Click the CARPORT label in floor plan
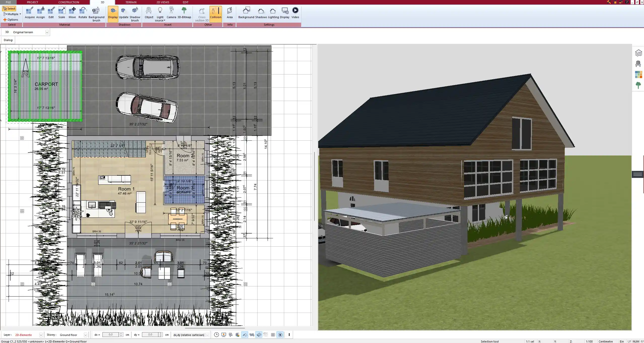Viewport: 644px width, 343px height. pos(46,84)
